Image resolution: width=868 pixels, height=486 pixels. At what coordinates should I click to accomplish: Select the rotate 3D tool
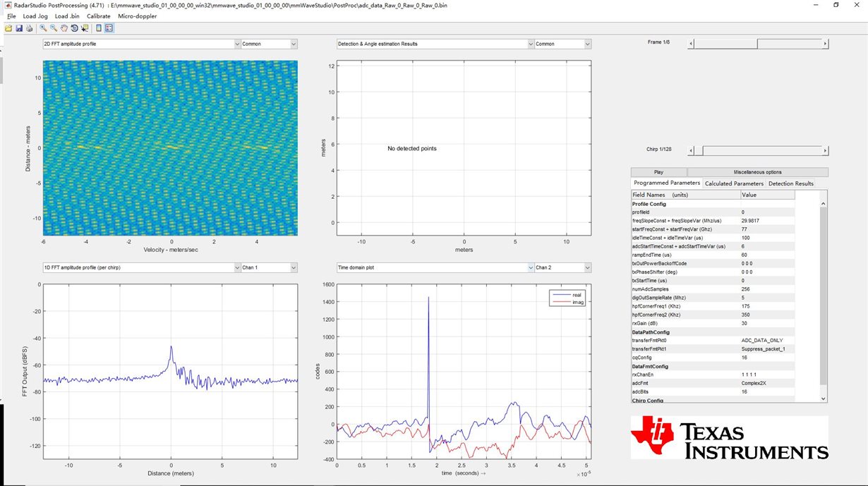point(74,28)
